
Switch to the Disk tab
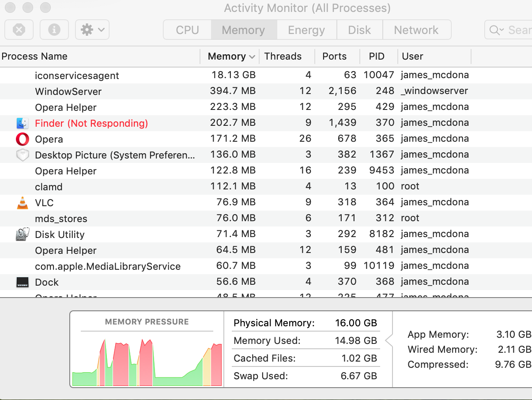[359, 30]
